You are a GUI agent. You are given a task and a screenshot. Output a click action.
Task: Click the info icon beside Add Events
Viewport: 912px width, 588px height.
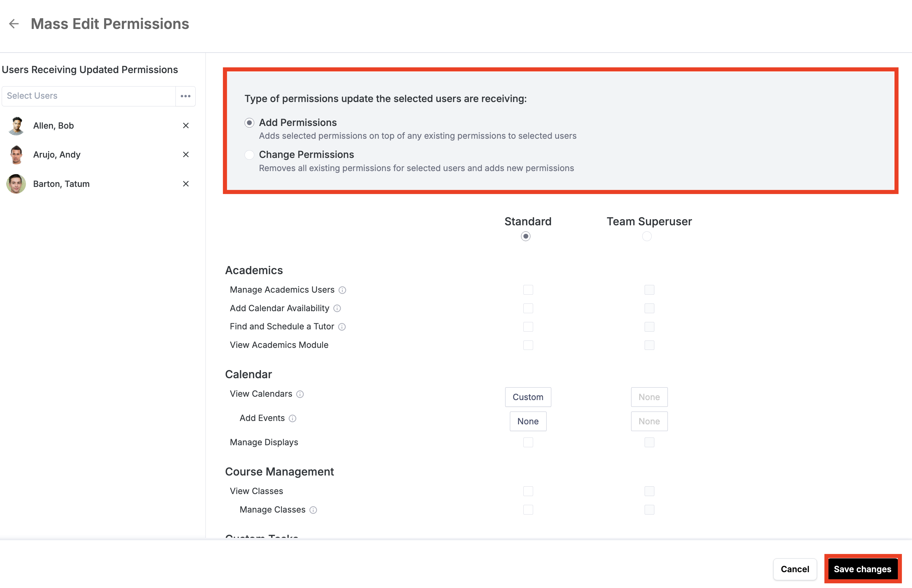pyautogui.click(x=292, y=419)
